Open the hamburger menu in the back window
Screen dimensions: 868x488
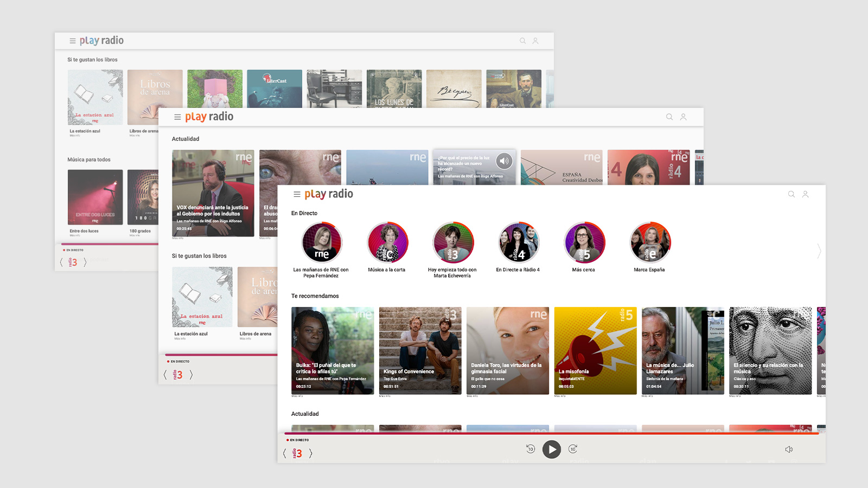(72, 40)
